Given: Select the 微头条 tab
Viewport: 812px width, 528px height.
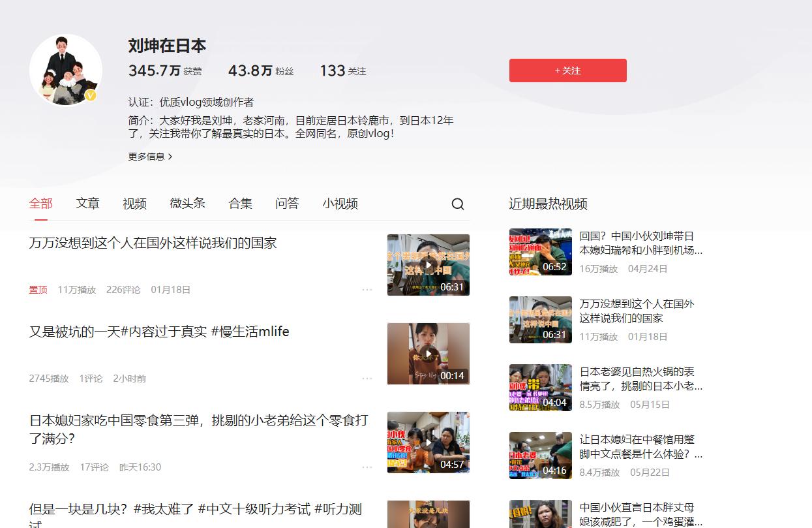Looking at the screenshot, I should tap(187, 204).
